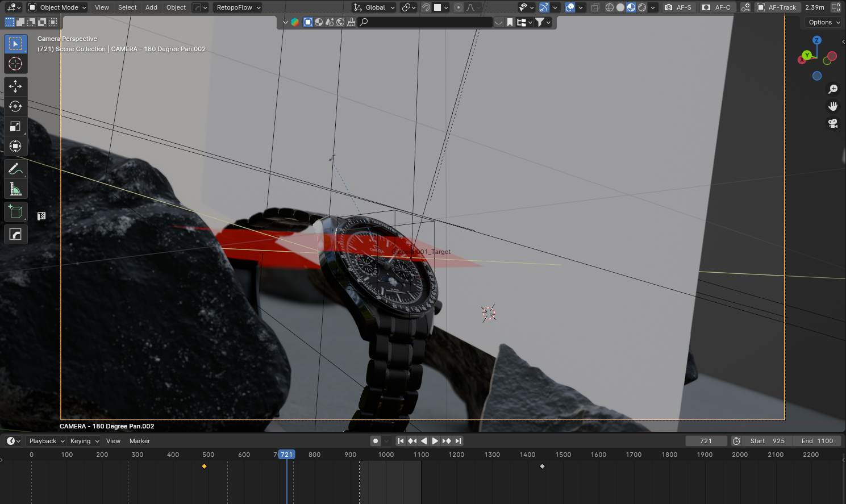Jump to previous keyframe
The height and width of the screenshot is (504, 846).
click(412, 441)
